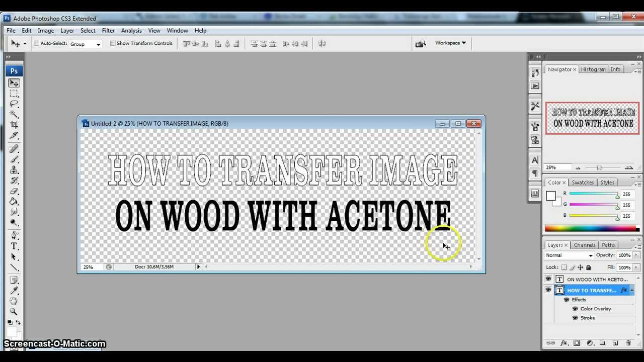The height and width of the screenshot is (362, 644).
Task: Select the Path Selection tool
Action: click(x=14, y=257)
